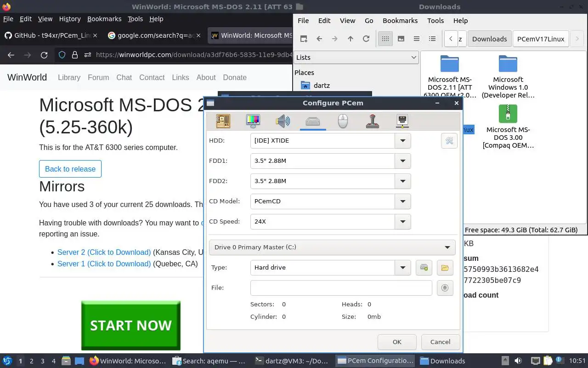Click the new tab icon in Downloads toolbar
Viewport: 588px width, 368px height.
304,39
